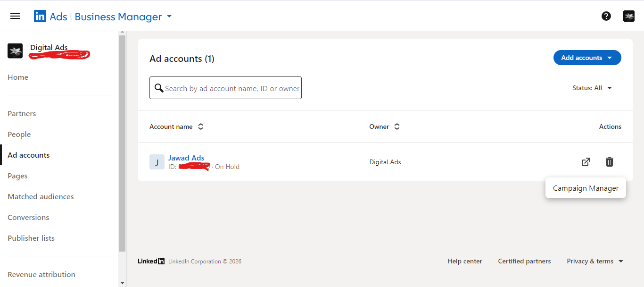This screenshot has width=644, height=287.
Task: Open the Help center link
Action: [x=464, y=261]
